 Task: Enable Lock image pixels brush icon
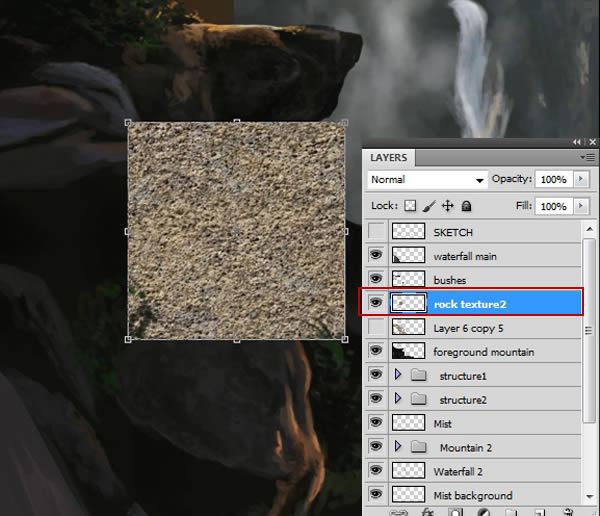tap(429, 206)
